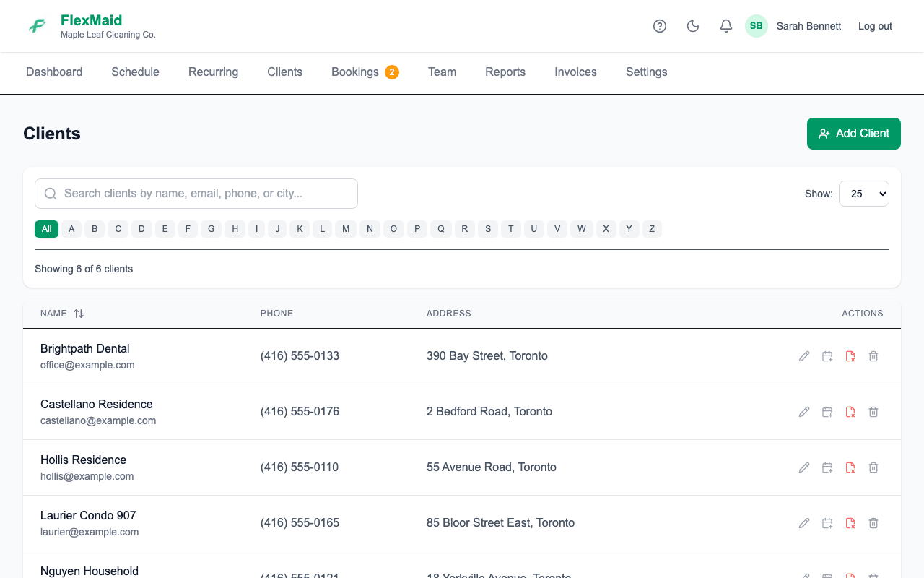924x578 pixels.
Task: Click the red file-x icon for Brightpath Dental
Action: (850, 356)
